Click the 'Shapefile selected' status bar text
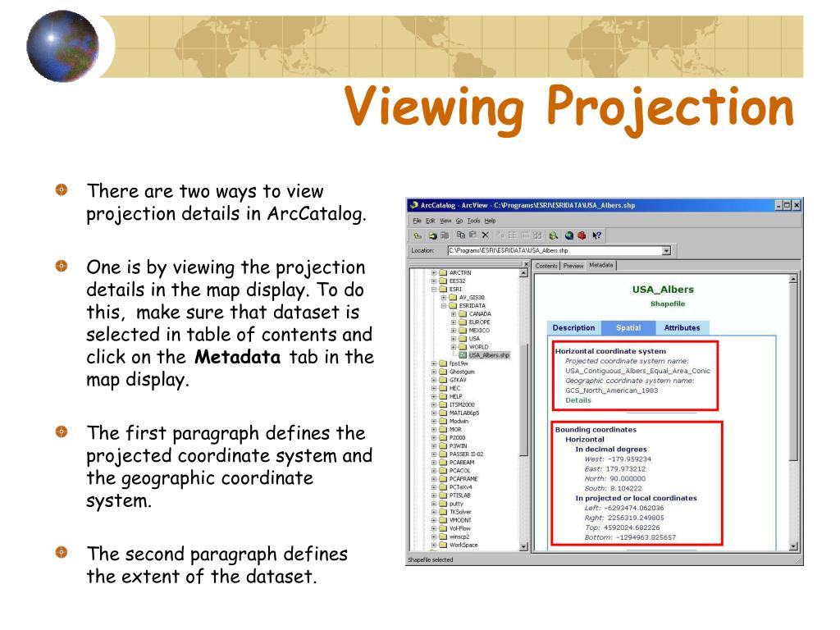 click(x=430, y=559)
